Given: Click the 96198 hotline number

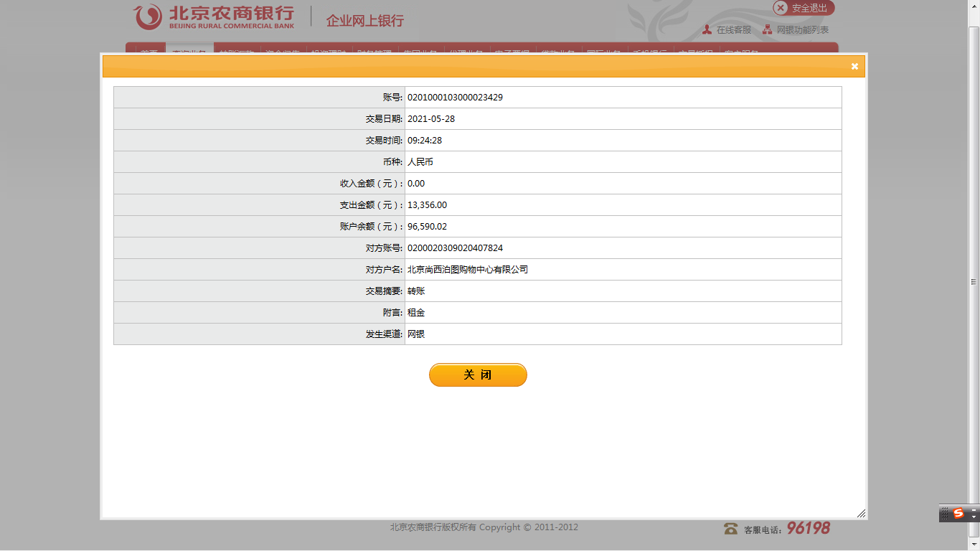Looking at the screenshot, I should click(x=808, y=528).
